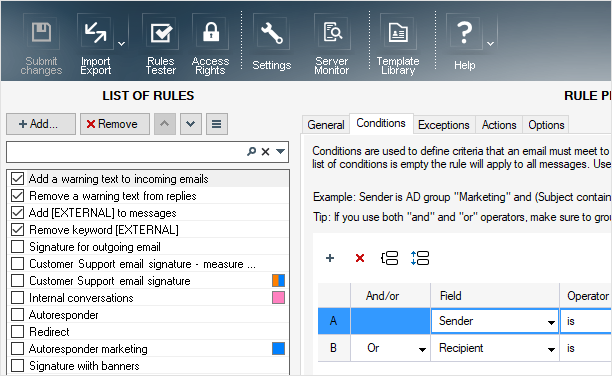Screen dimensions: 612x376
Task: Open Or operator dropdown in row B
Action: click(x=422, y=349)
